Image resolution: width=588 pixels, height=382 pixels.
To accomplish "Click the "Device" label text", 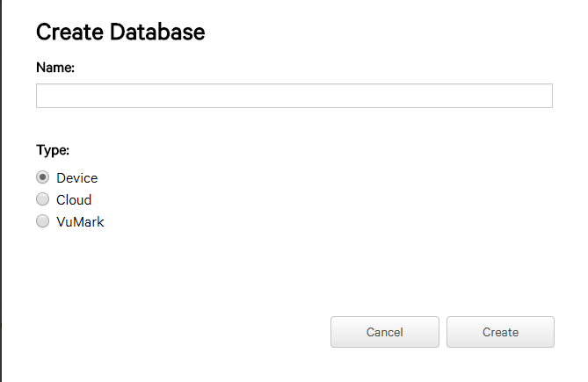I will point(76,178).
